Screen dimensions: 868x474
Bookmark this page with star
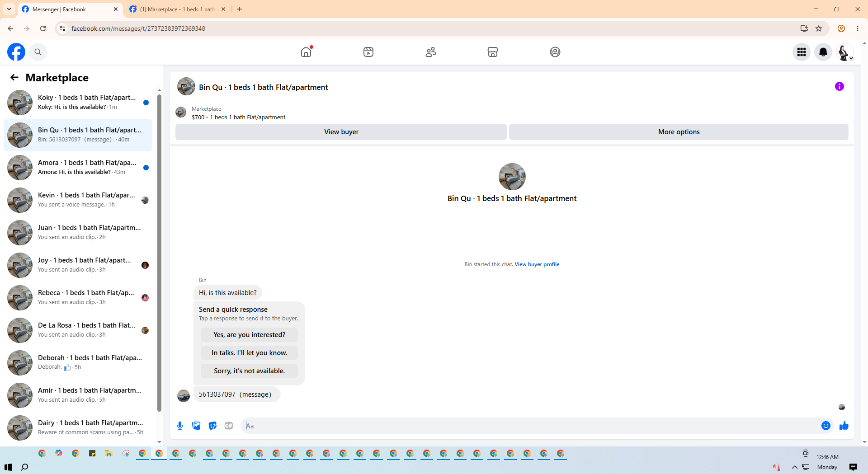tap(819, 28)
